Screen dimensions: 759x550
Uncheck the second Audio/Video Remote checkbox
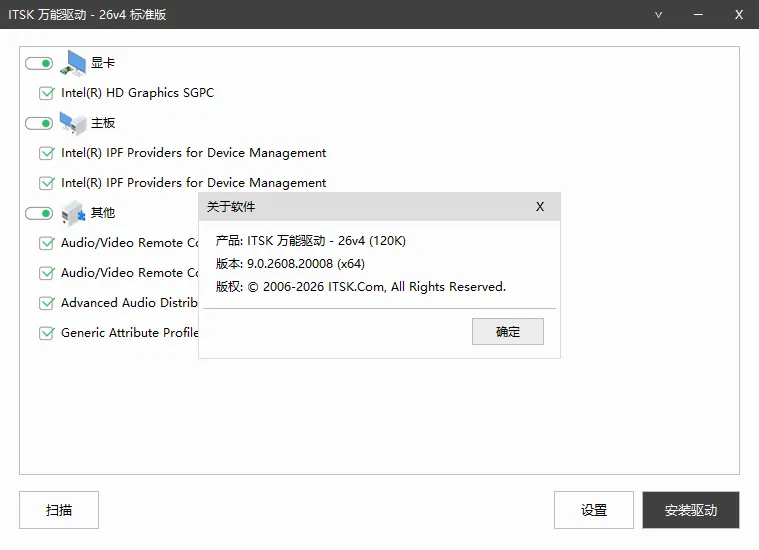point(46,273)
